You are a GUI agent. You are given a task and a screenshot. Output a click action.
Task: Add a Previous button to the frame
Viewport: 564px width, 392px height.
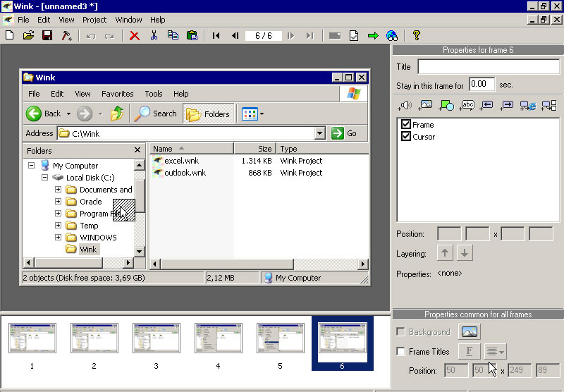pos(487,106)
